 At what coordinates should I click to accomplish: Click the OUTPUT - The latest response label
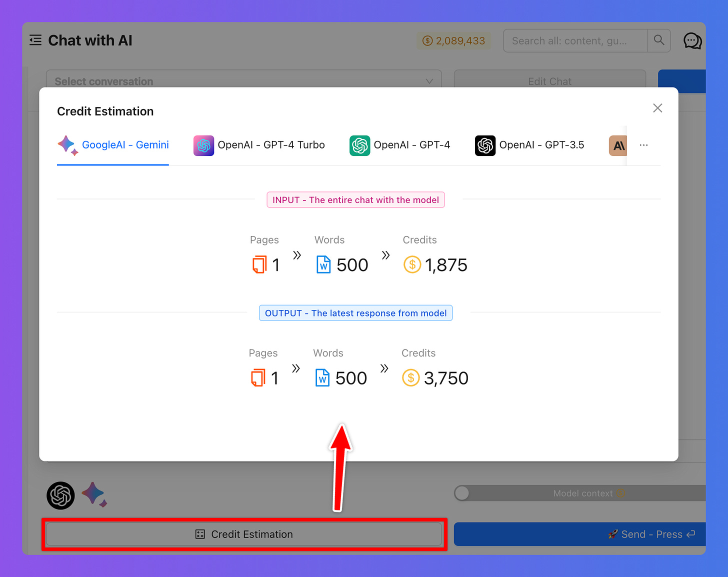coord(355,313)
